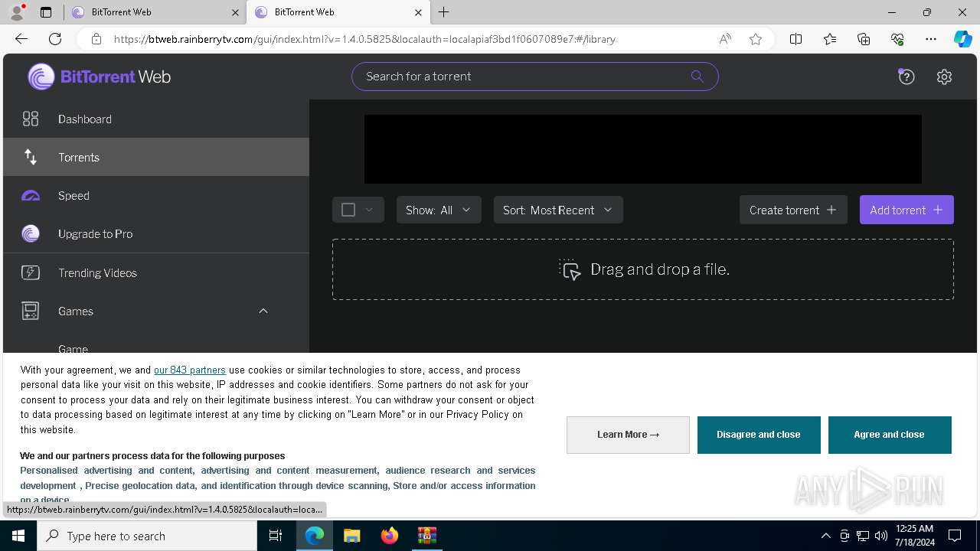The height and width of the screenshot is (551, 980).
Task: Click the address bar URL
Action: (x=364, y=39)
